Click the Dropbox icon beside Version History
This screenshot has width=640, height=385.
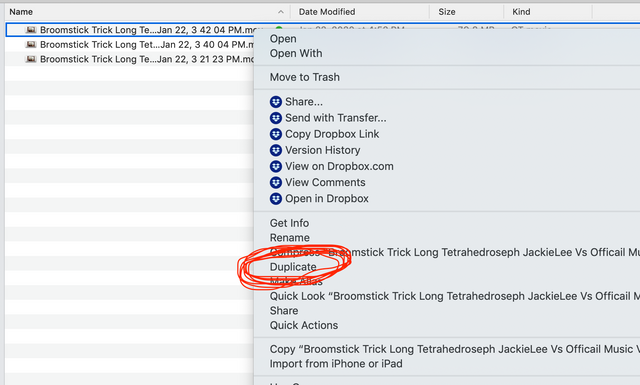click(x=276, y=150)
